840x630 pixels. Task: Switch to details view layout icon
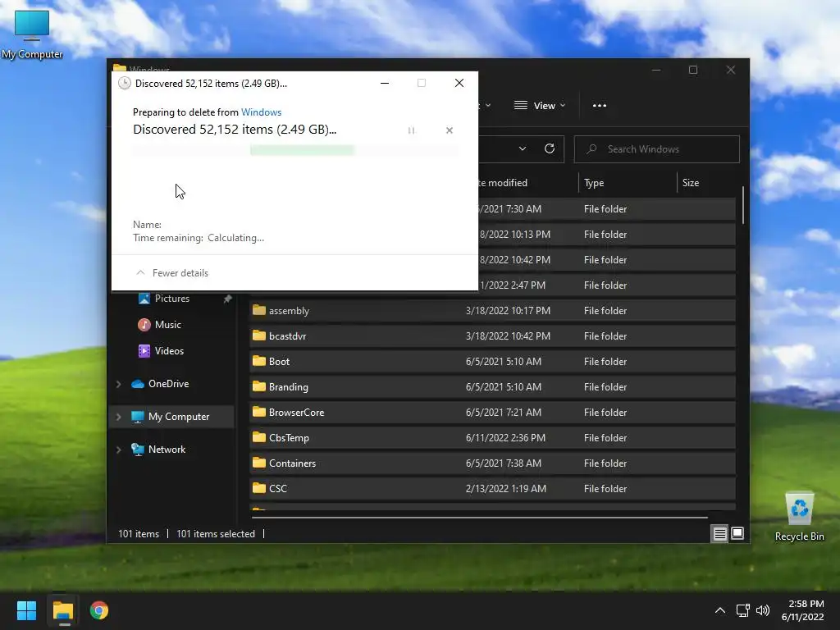[x=719, y=533]
